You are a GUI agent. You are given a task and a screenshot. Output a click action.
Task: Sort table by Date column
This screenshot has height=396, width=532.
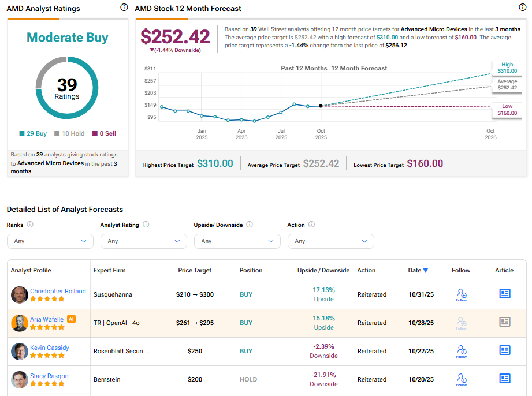(418, 270)
